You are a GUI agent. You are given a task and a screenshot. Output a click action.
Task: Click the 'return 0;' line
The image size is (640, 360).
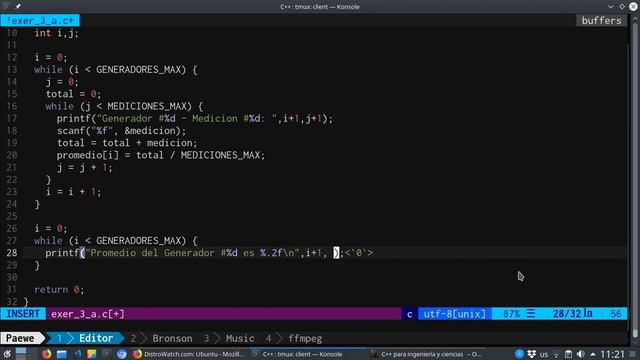click(59, 289)
